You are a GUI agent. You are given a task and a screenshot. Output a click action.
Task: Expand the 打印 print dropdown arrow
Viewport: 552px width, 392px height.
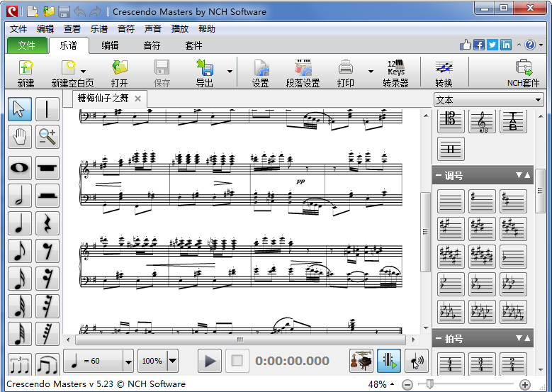pyautogui.click(x=371, y=71)
